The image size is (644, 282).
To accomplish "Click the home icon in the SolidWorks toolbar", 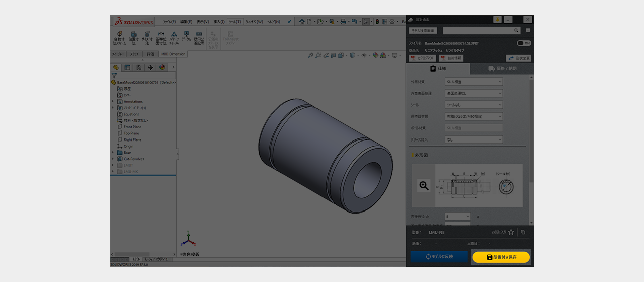I will [x=302, y=22].
